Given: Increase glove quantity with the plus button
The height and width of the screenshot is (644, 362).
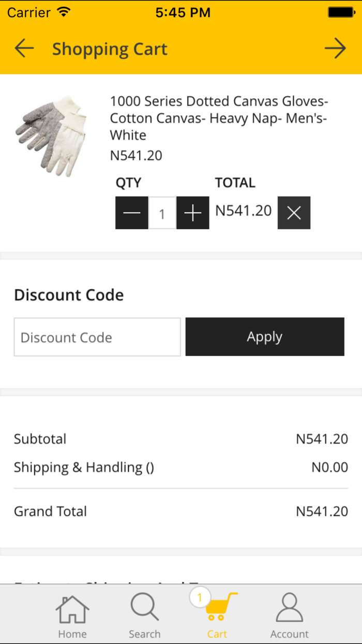Looking at the screenshot, I should pos(192,213).
